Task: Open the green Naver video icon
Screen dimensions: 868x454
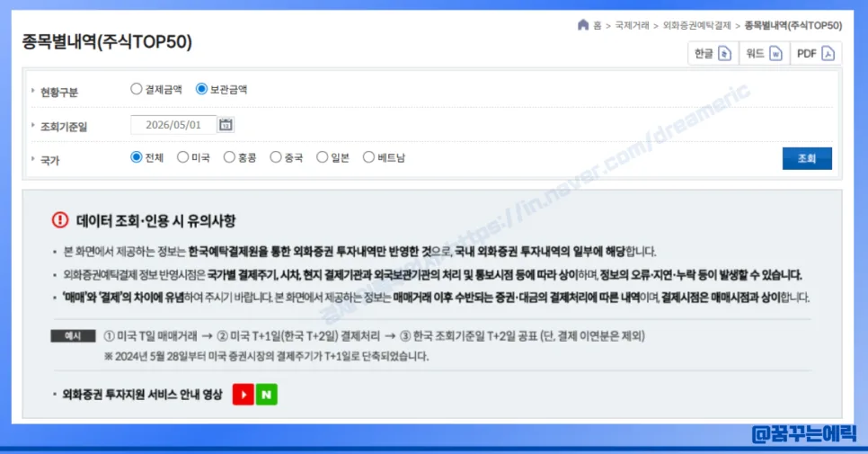Action: 266,394
